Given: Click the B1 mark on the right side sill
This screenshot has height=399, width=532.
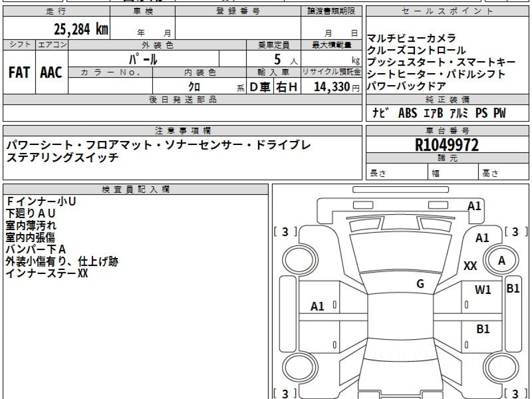Looking at the screenshot, I should pos(513,288).
